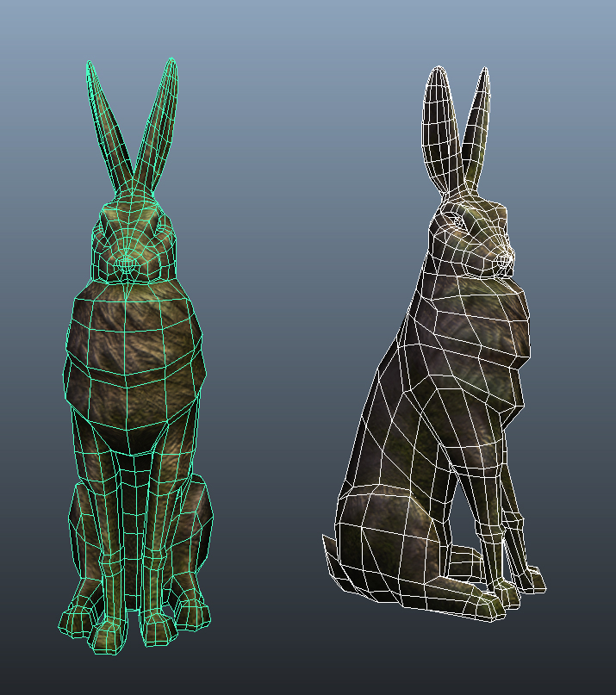Click the white rabbit's nose tip
This screenshot has width=616, height=695.
coord(508,255)
